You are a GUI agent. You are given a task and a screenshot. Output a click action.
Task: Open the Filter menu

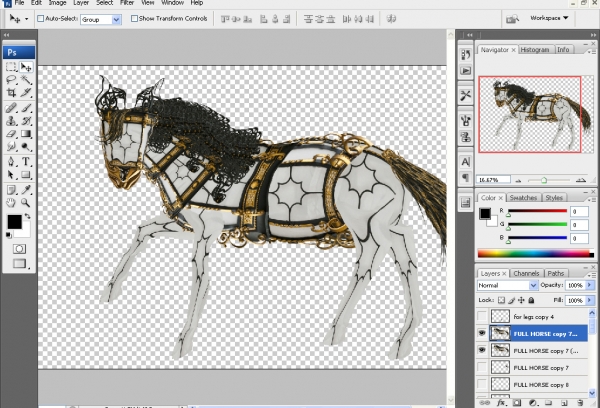pos(127,3)
